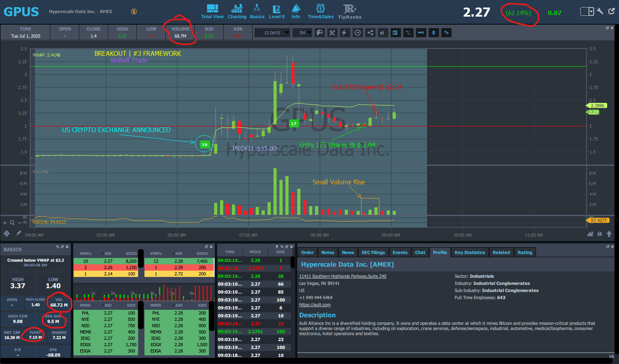Expand the 5M interval dropdown
Image resolution: width=619 pixels, height=364 pixels.
[302, 33]
